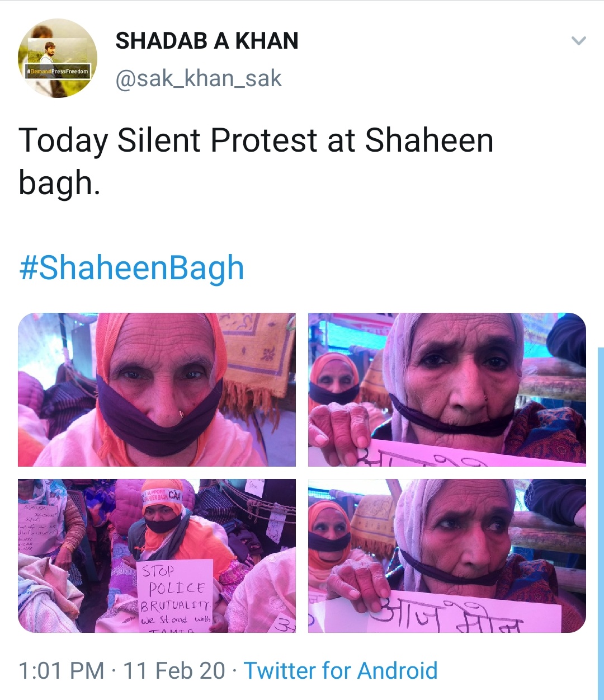Open the orange-scarf woman close-up photo
This screenshot has width=604, height=700.
(x=157, y=389)
